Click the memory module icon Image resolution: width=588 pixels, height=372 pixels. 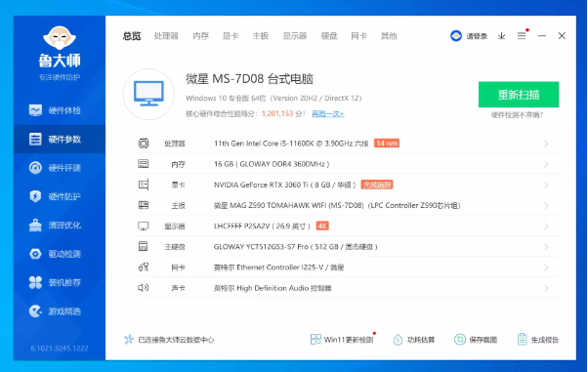[x=144, y=164]
